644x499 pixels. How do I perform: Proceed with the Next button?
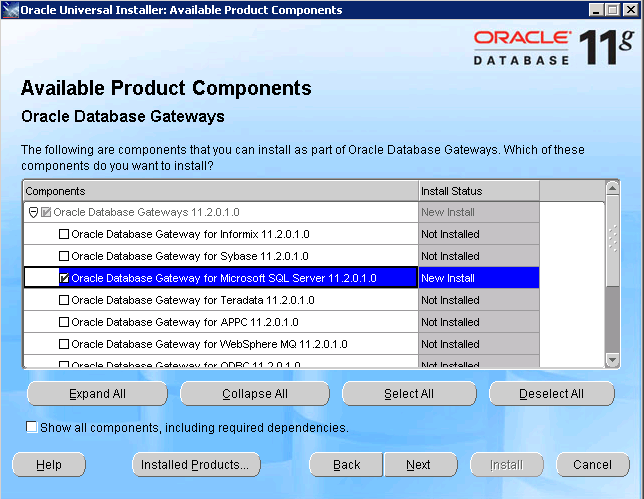click(420, 465)
